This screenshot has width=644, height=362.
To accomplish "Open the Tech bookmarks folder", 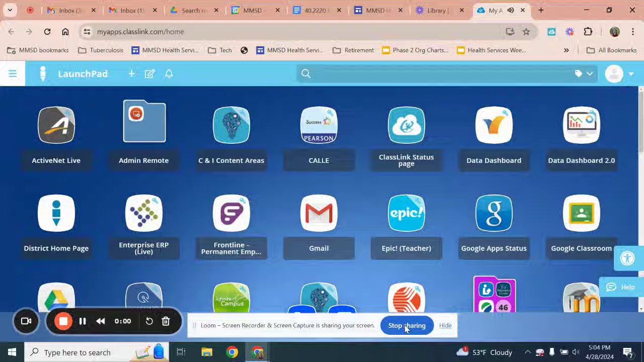I will tap(220, 50).
